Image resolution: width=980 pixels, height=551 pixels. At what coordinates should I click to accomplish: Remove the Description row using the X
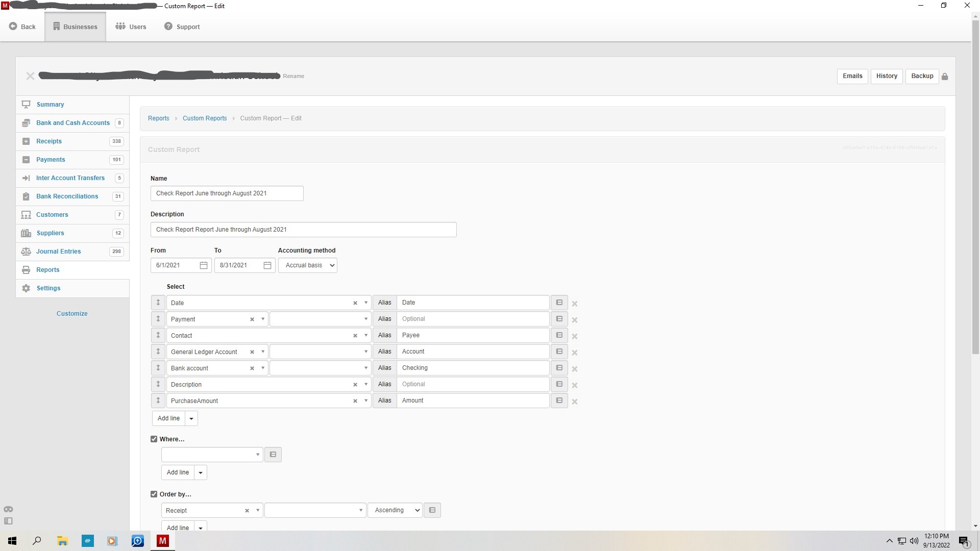tap(575, 385)
